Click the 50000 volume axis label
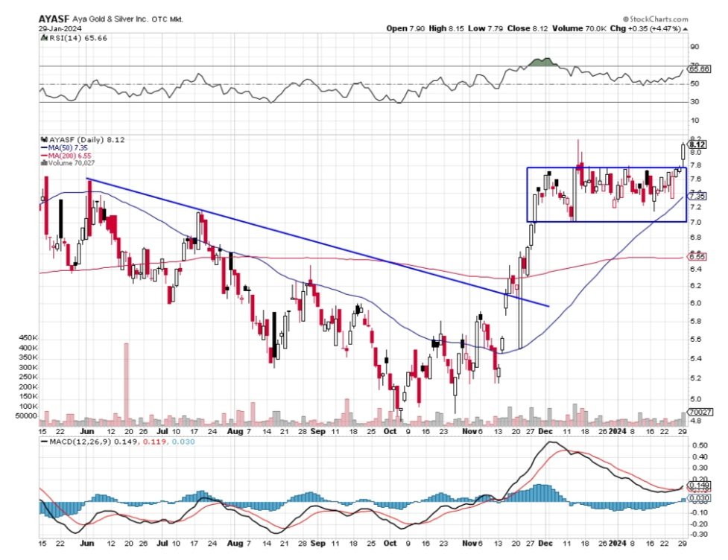728x560 pixels. 26,416
